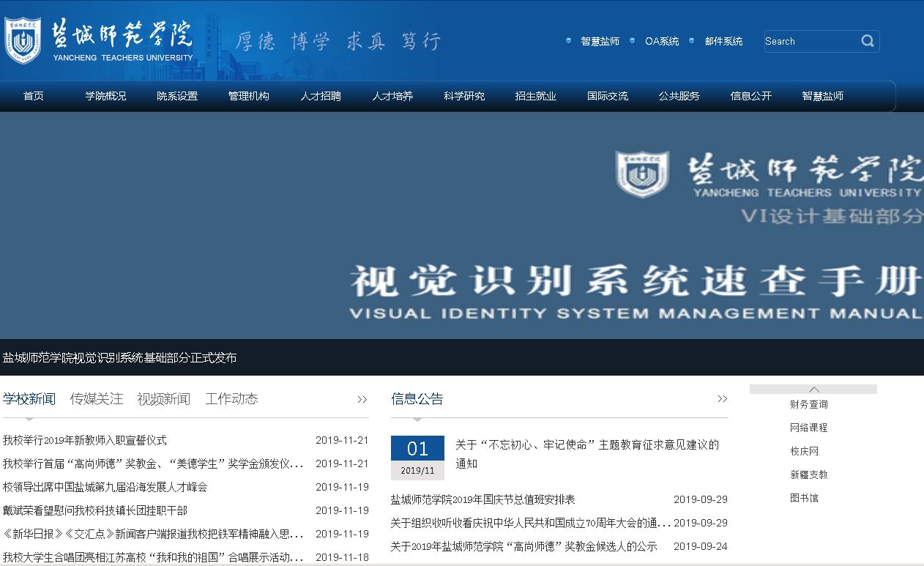
Task: Open notice 关于2019年盐城师范学院“高尚师德”奖教金候选人的公示
Action: tap(524, 546)
